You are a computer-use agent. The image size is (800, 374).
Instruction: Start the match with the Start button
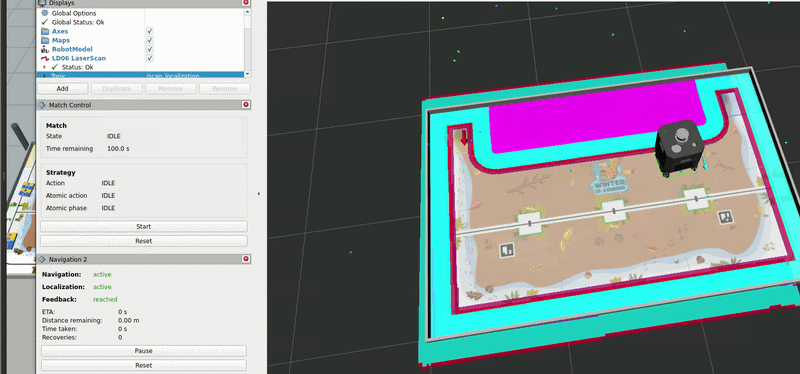(x=144, y=227)
